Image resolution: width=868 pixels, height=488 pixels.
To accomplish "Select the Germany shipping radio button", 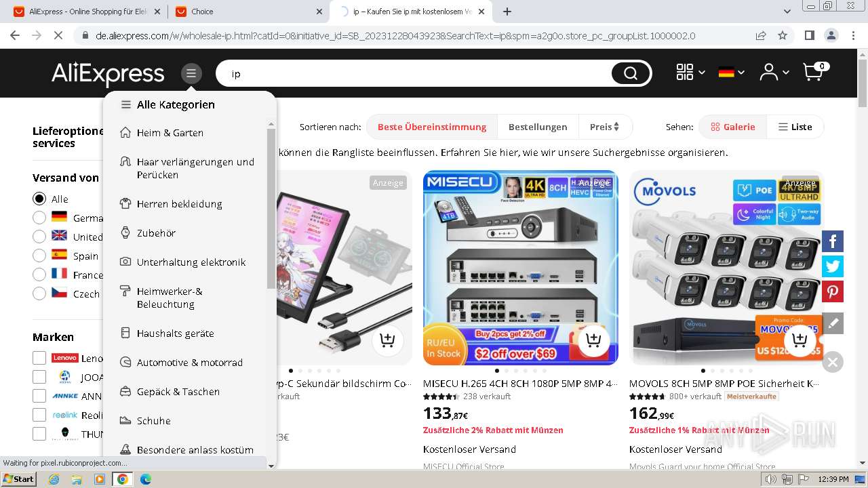I will [x=39, y=218].
